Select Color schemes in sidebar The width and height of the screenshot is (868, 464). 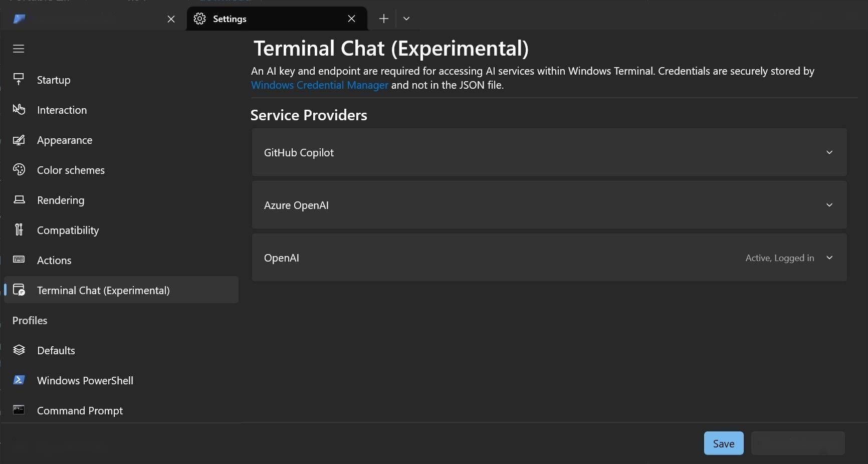121,170
